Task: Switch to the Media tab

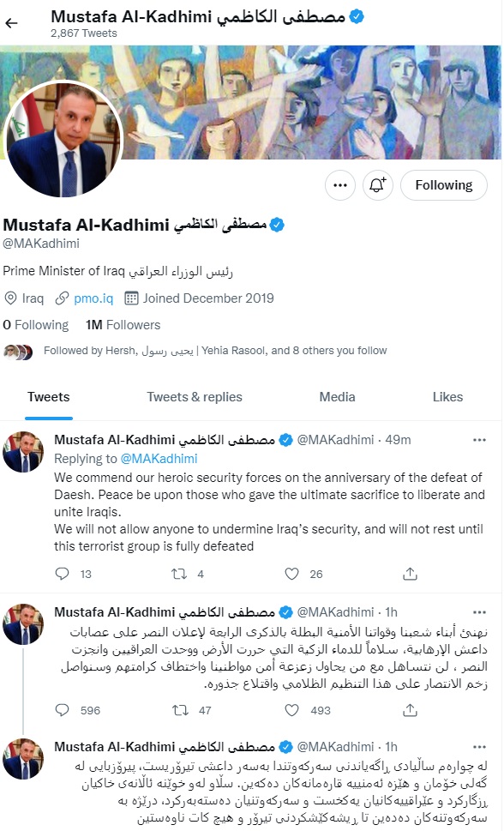Action: point(337,397)
